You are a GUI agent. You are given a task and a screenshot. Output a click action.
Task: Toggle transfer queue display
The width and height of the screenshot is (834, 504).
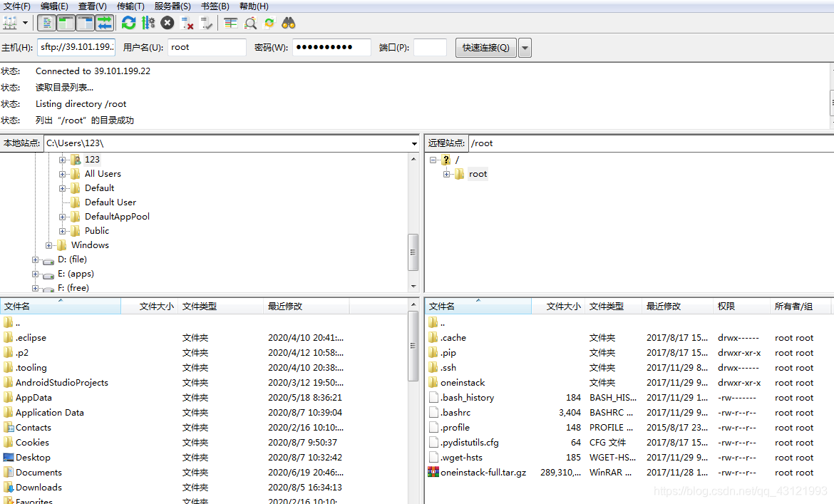coord(105,23)
